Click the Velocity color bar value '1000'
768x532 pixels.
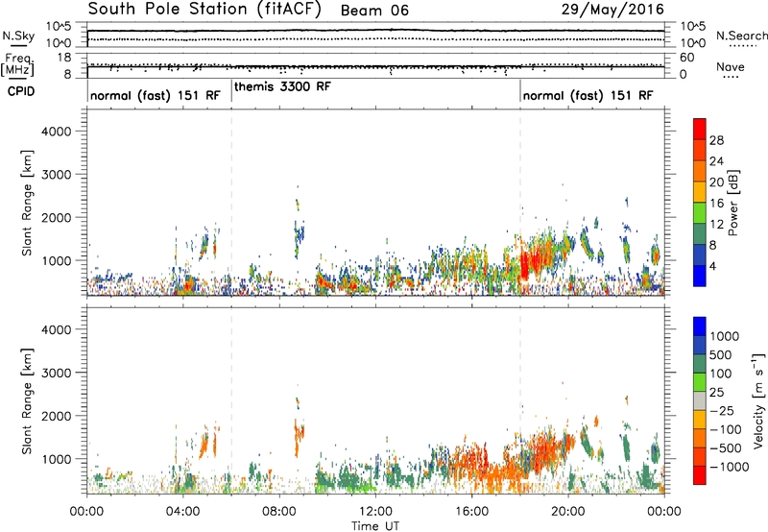pos(725,336)
